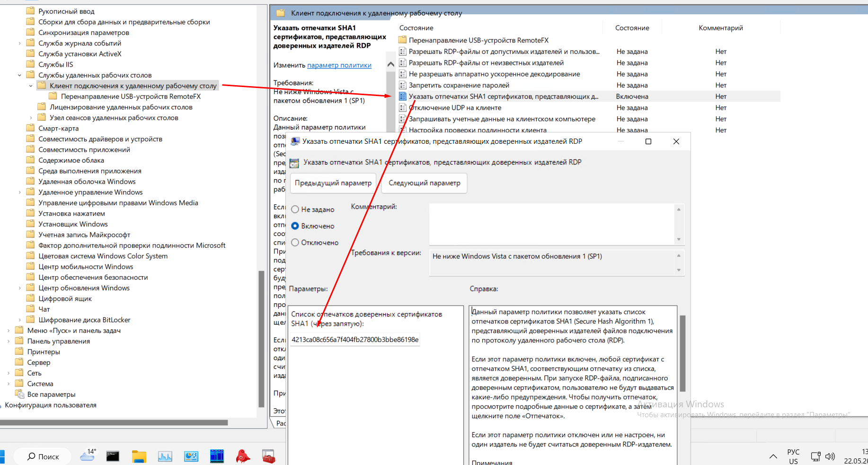Expand «Шифрование диска BitLocker» node

click(x=19, y=320)
